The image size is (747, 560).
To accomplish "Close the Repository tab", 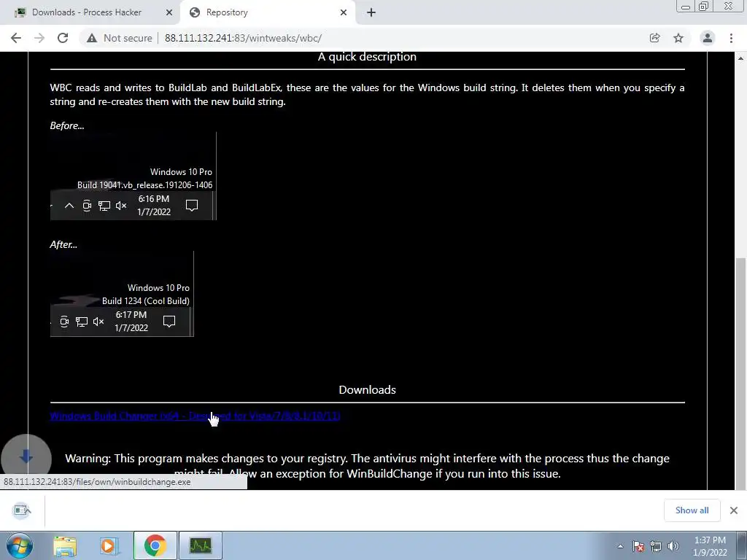I will [343, 12].
